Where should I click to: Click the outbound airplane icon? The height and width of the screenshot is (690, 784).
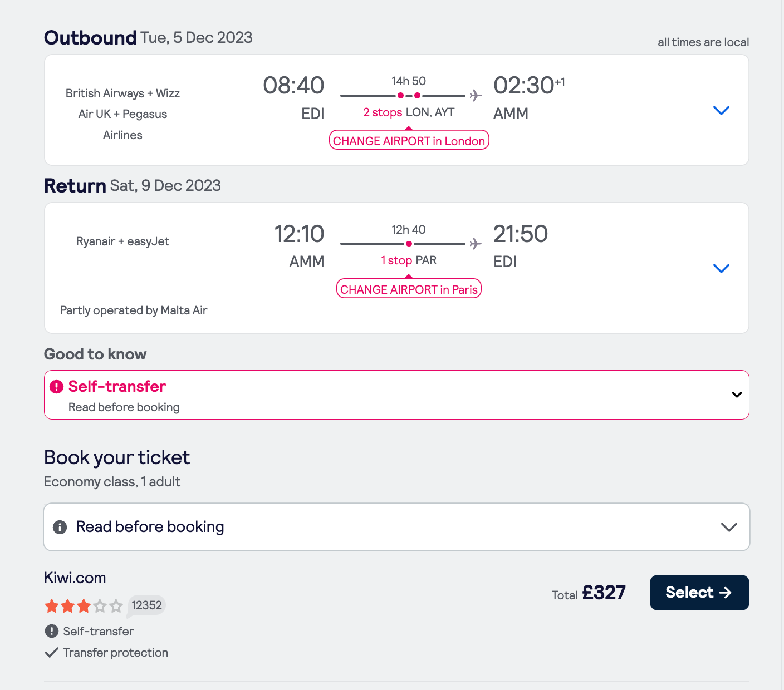[475, 95]
